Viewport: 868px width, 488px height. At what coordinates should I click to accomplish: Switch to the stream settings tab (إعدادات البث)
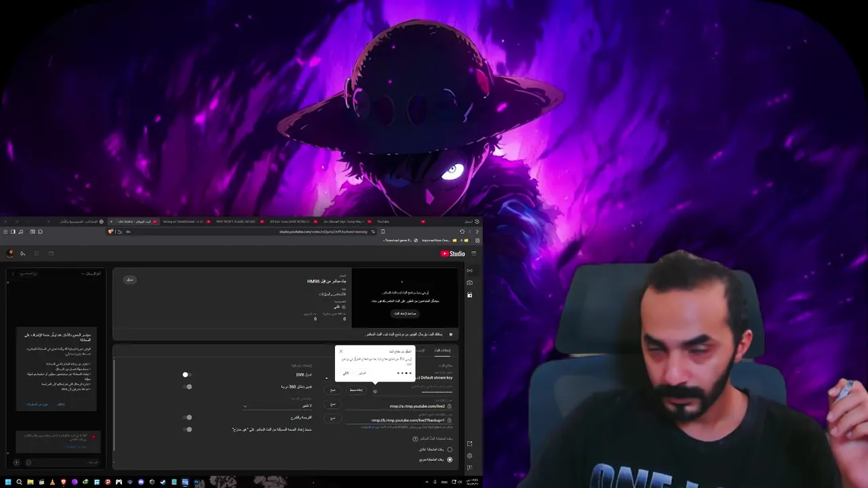click(442, 350)
